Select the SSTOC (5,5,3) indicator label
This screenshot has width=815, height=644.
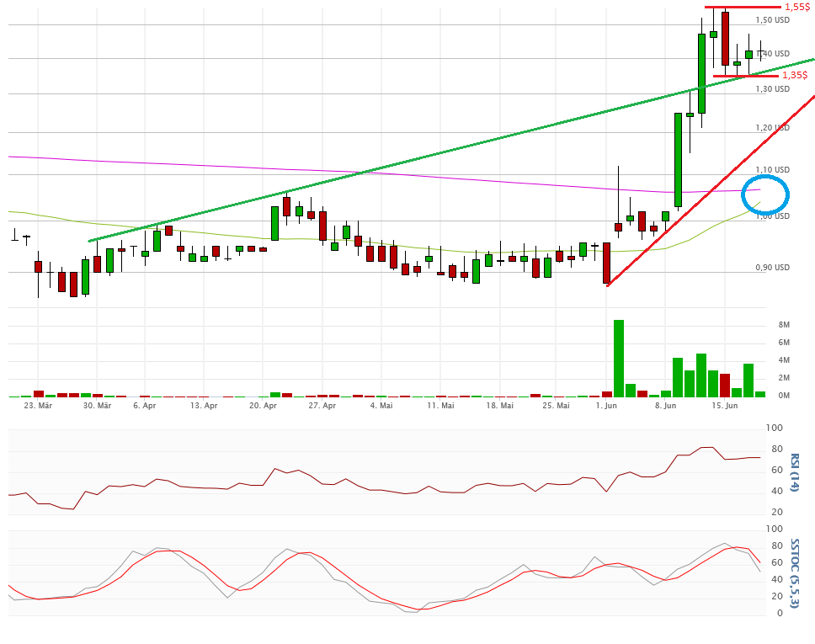(x=795, y=572)
